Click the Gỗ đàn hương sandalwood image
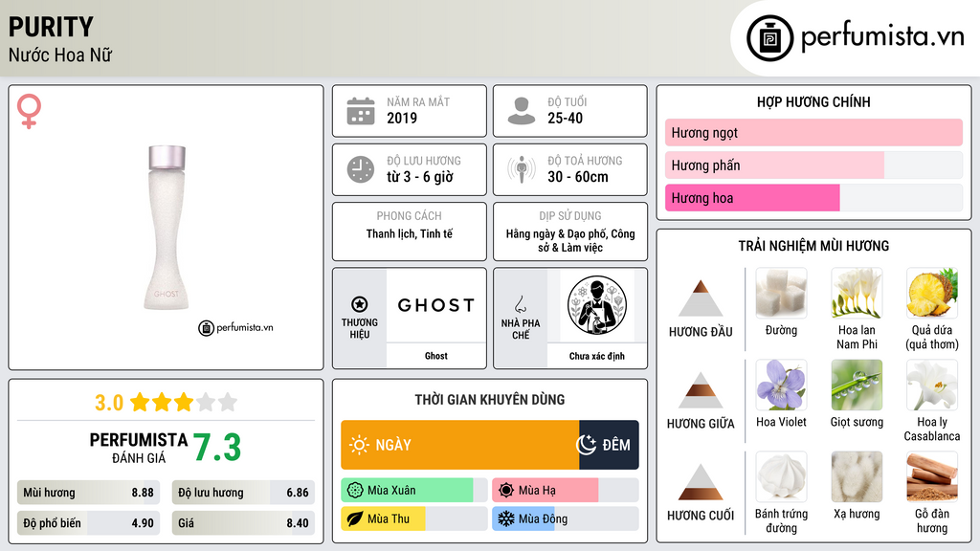This screenshot has width=980, height=551. tap(932, 476)
